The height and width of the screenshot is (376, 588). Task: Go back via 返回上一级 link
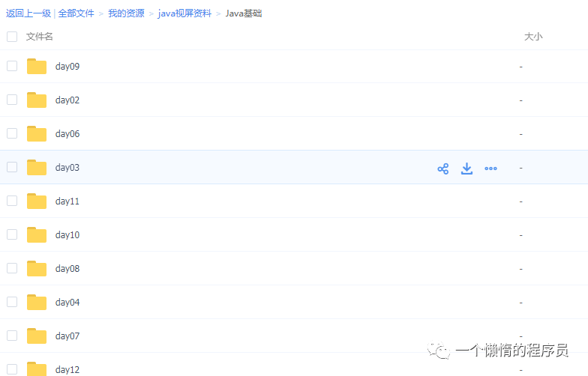pos(28,13)
